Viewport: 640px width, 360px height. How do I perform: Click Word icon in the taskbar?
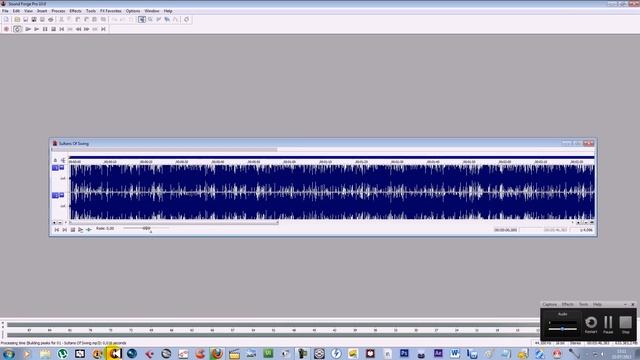pos(455,353)
